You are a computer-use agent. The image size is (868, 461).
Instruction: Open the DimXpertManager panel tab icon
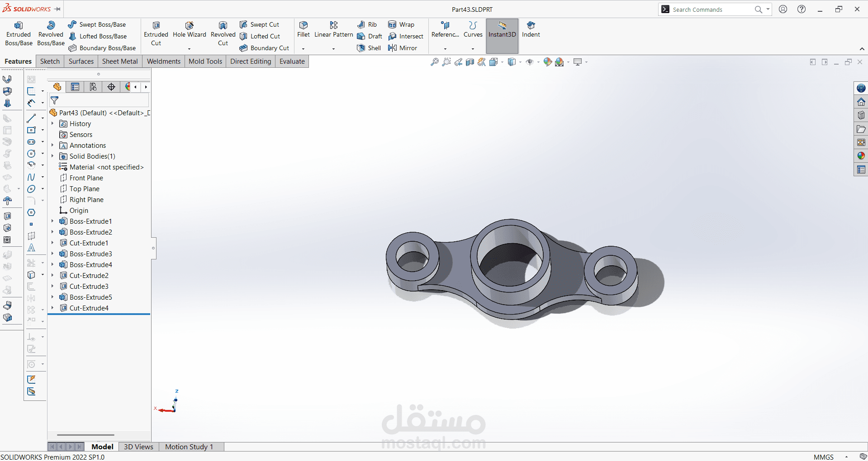[111, 87]
